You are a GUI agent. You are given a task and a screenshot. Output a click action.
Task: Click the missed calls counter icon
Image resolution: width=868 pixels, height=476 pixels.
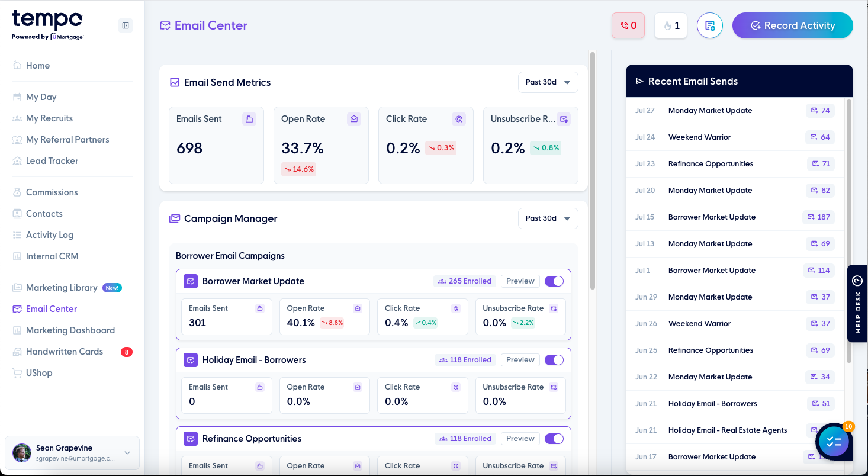pyautogui.click(x=628, y=25)
